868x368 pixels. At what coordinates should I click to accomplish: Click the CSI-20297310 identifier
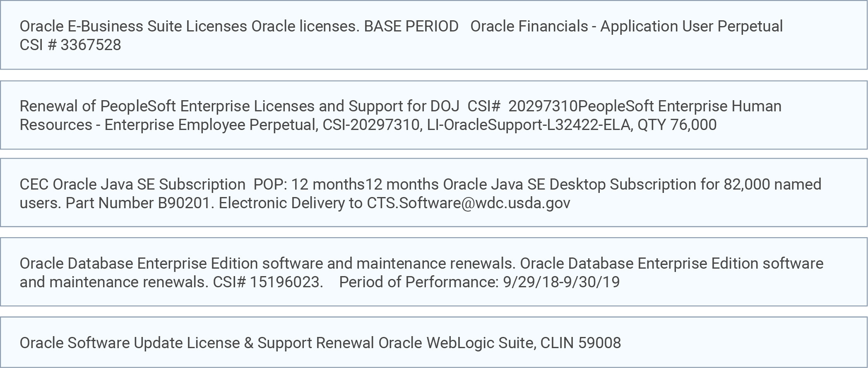[x=370, y=125]
